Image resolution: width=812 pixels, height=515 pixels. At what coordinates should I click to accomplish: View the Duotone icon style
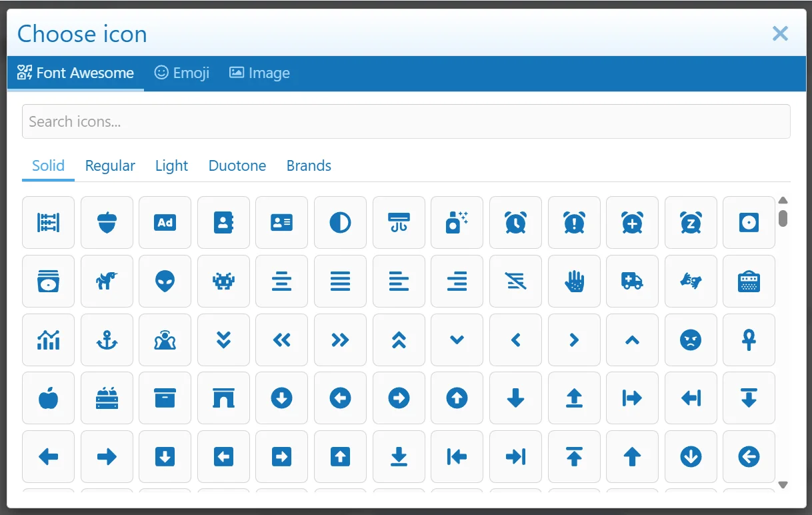tap(237, 166)
